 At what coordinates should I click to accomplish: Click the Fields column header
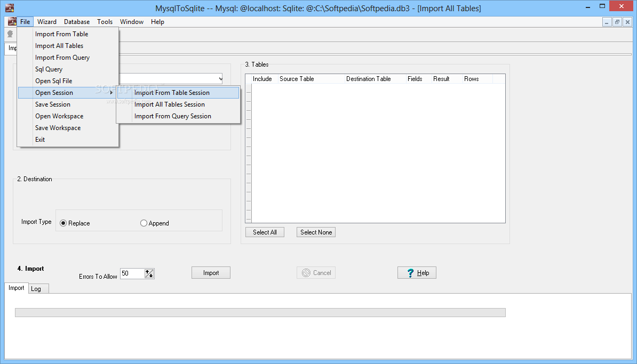pos(418,79)
